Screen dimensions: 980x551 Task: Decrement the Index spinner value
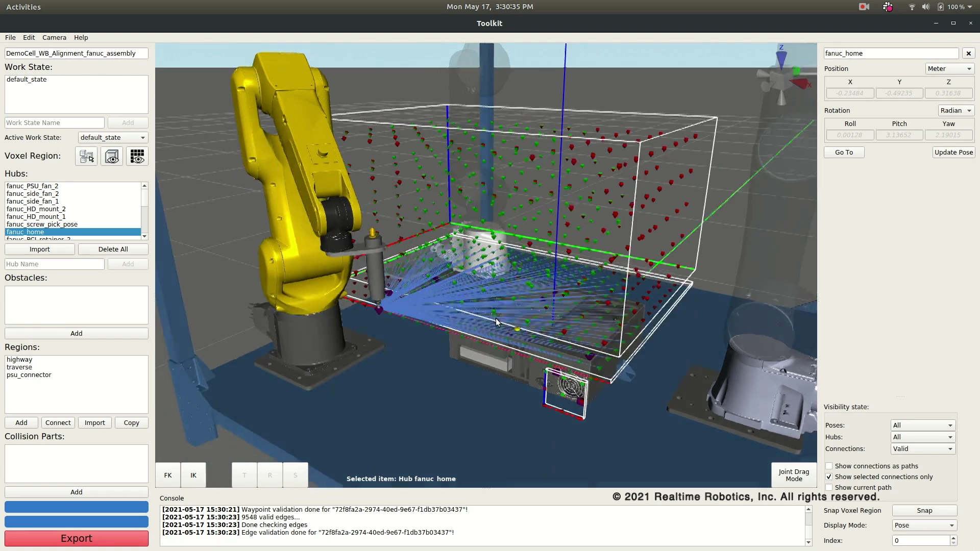(953, 543)
